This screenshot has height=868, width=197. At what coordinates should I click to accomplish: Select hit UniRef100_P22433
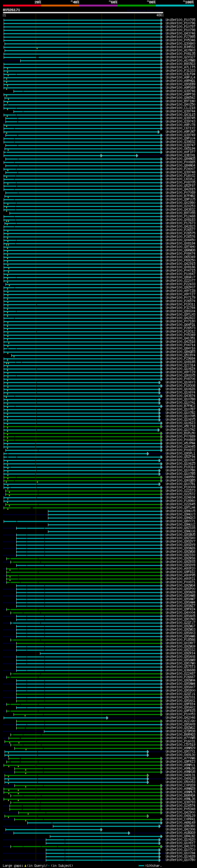[180, 284]
